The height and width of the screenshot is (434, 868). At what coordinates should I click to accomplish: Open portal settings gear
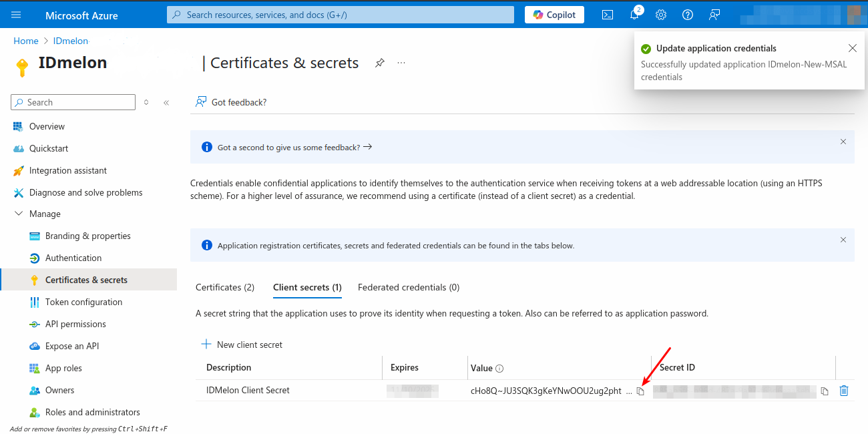click(x=661, y=15)
